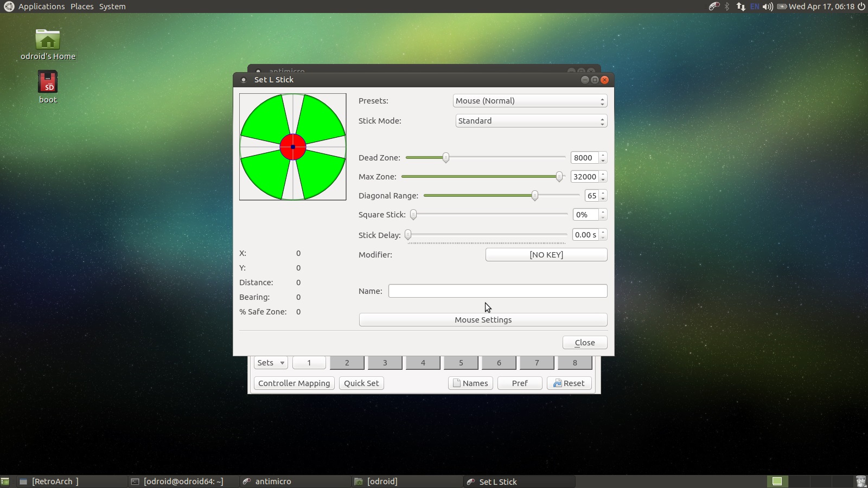This screenshot has width=868, height=488.
Task: Click the volume speaker icon in system tray
Action: 767,7
